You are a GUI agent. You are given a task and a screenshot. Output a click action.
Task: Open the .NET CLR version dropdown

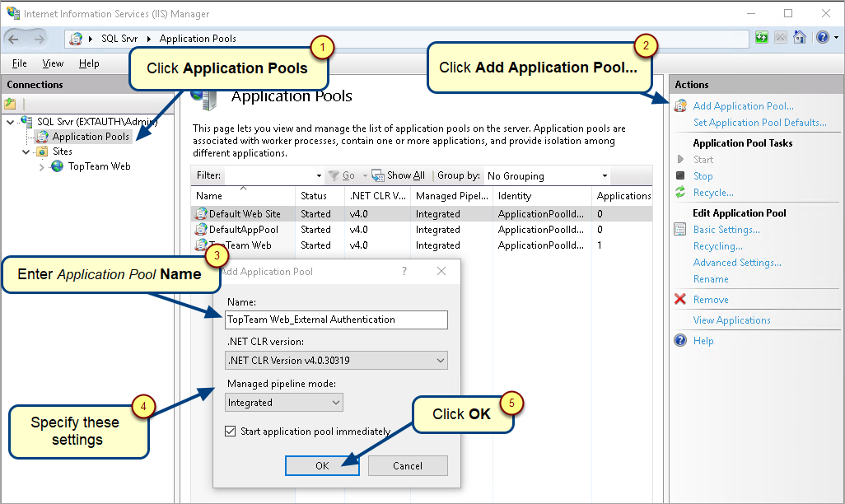(336, 361)
